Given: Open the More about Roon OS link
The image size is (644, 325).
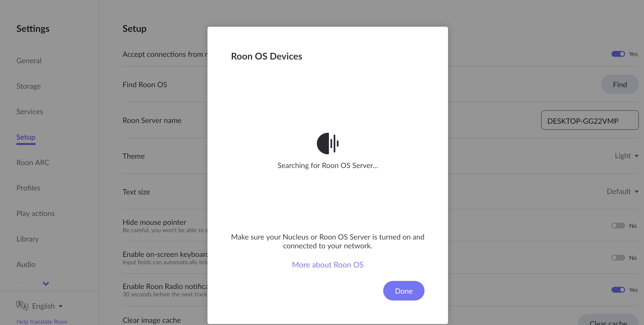Looking at the screenshot, I should [327, 265].
